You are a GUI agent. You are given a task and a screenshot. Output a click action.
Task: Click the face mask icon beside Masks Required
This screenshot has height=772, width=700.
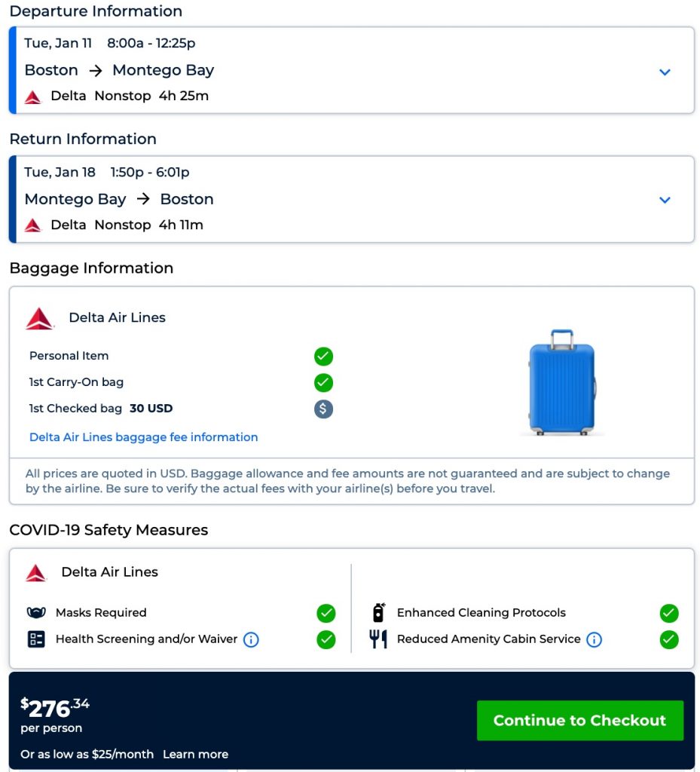pos(36,613)
